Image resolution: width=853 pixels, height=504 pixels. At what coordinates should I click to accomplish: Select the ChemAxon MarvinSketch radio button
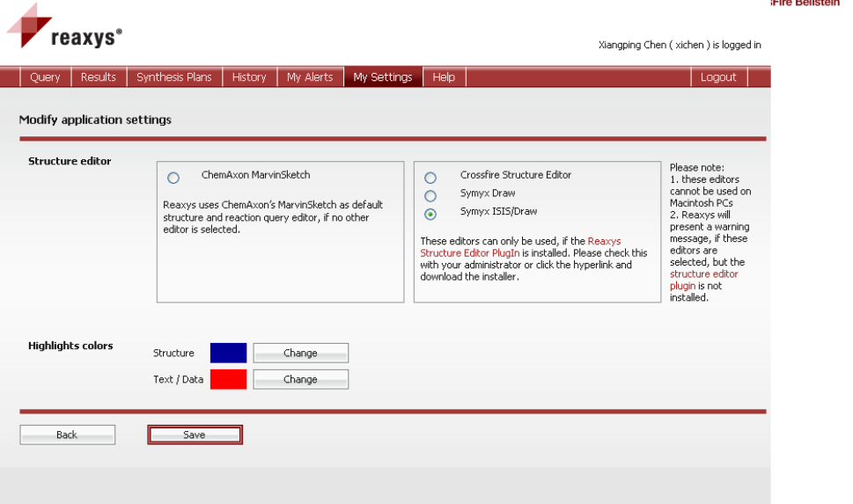(173, 178)
